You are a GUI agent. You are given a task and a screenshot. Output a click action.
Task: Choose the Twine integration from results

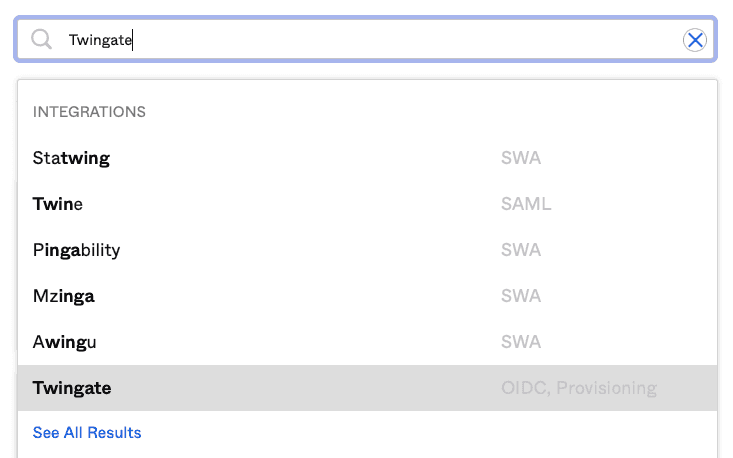click(58, 204)
